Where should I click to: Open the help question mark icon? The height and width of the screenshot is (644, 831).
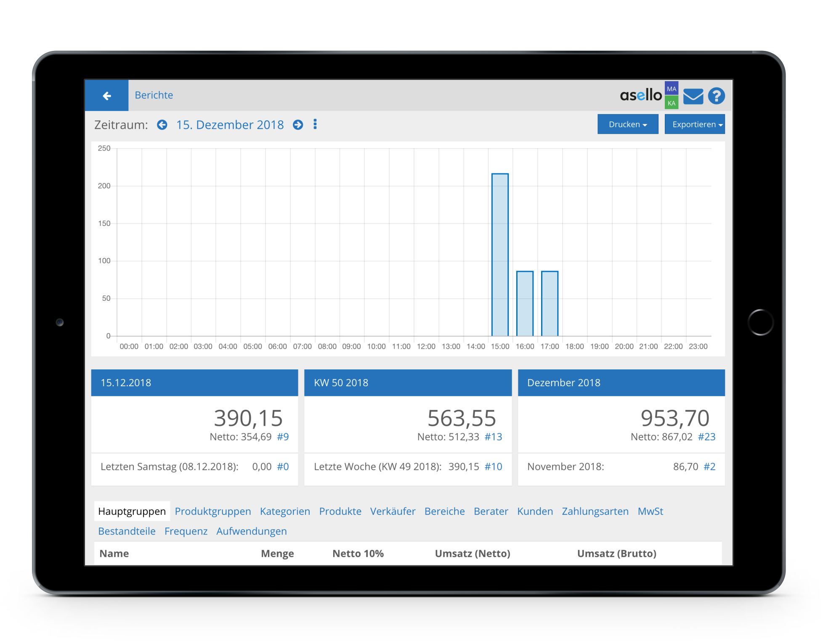pos(716,96)
